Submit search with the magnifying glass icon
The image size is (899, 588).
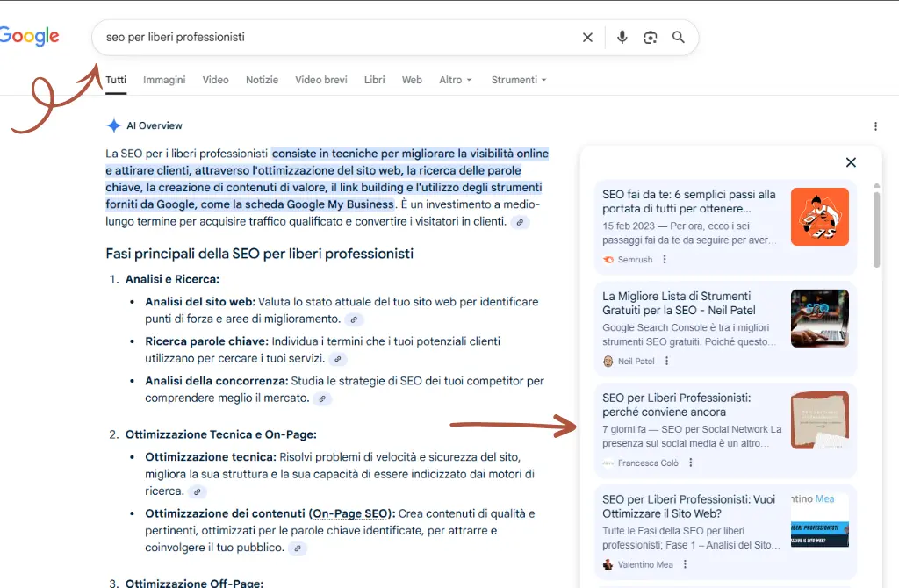[x=679, y=37]
